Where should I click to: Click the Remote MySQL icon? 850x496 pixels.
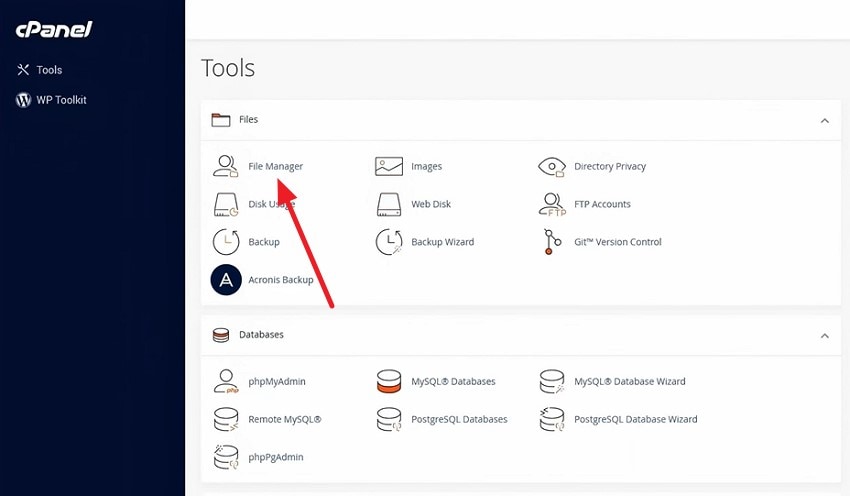226,419
